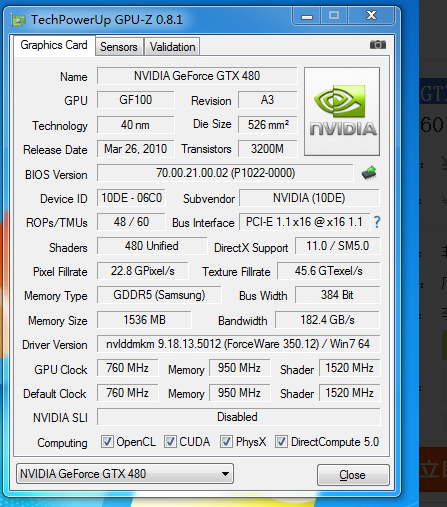Click the Memory Type field GDDR5 (Samsung)
The height and width of the screenshot is (507, 447).
point(159,295)
